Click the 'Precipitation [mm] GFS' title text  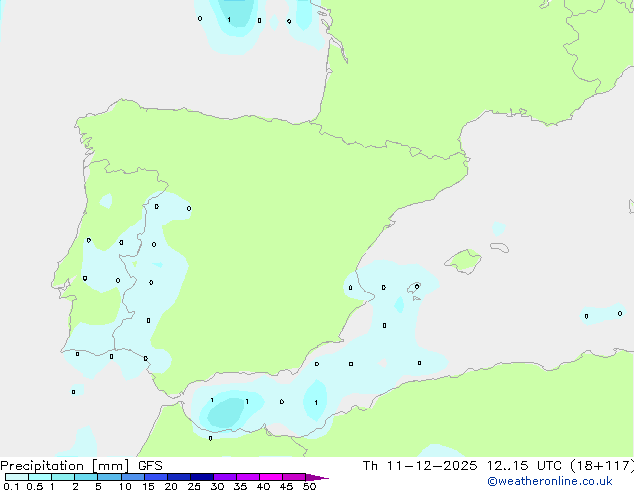click(81, 466)
